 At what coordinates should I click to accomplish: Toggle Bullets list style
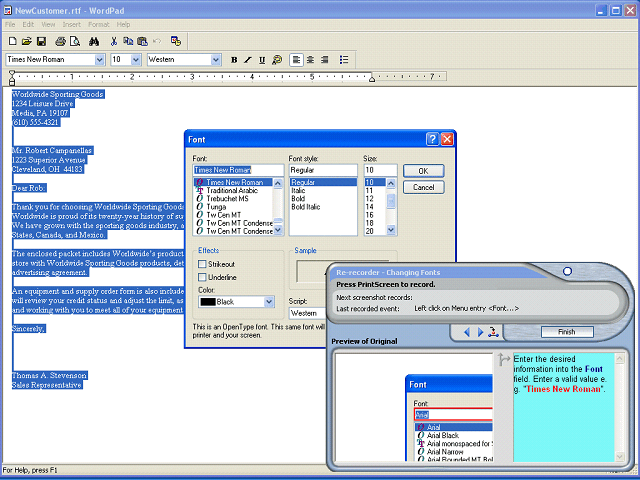(344, 60)
